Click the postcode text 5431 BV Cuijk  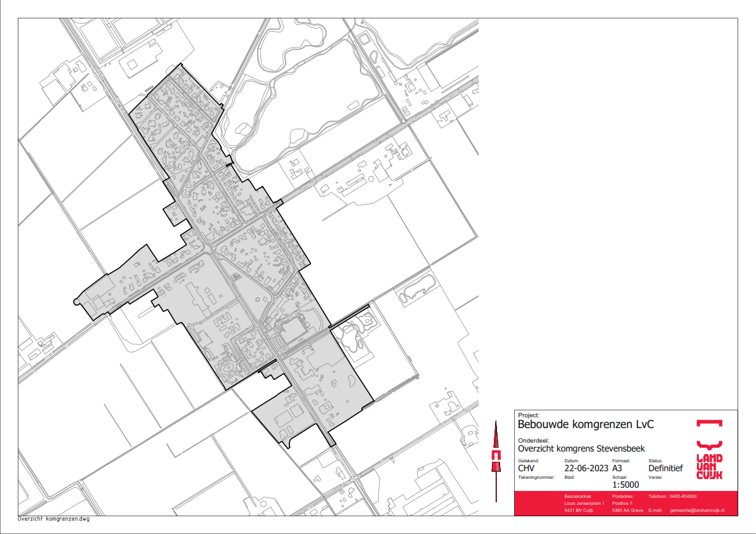[578, 511]
